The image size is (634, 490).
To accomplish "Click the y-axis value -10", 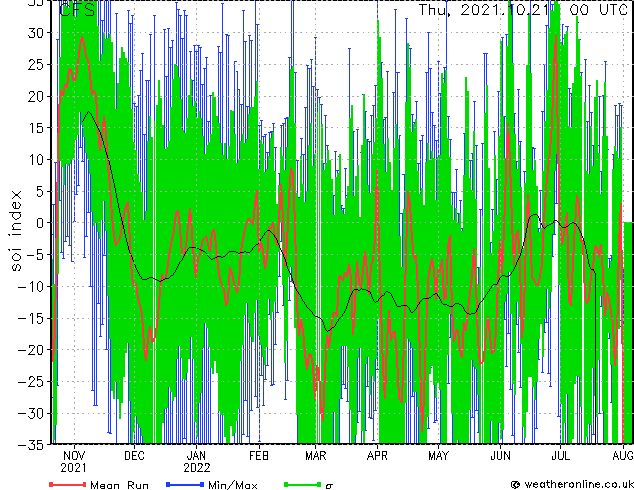I will click(32, 287).
